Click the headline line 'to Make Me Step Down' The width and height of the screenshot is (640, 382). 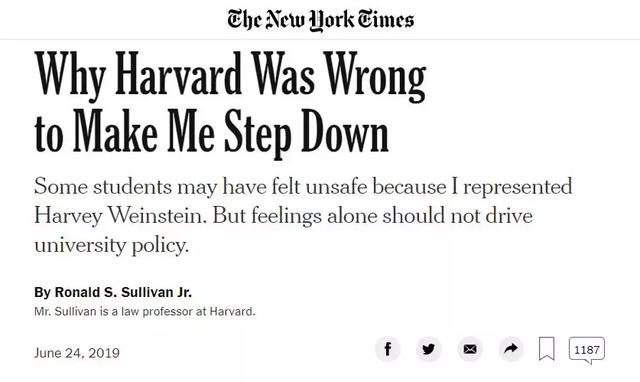pos(211,133)
